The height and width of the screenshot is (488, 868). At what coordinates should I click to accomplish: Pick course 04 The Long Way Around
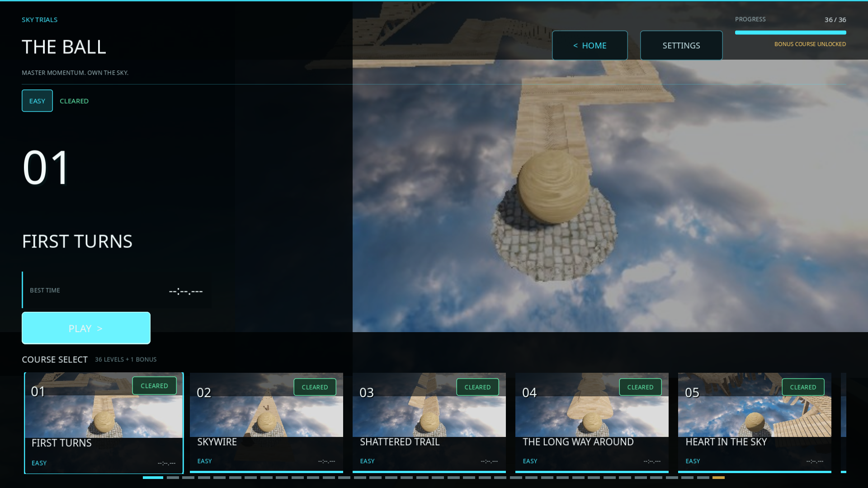click(592, 422)
